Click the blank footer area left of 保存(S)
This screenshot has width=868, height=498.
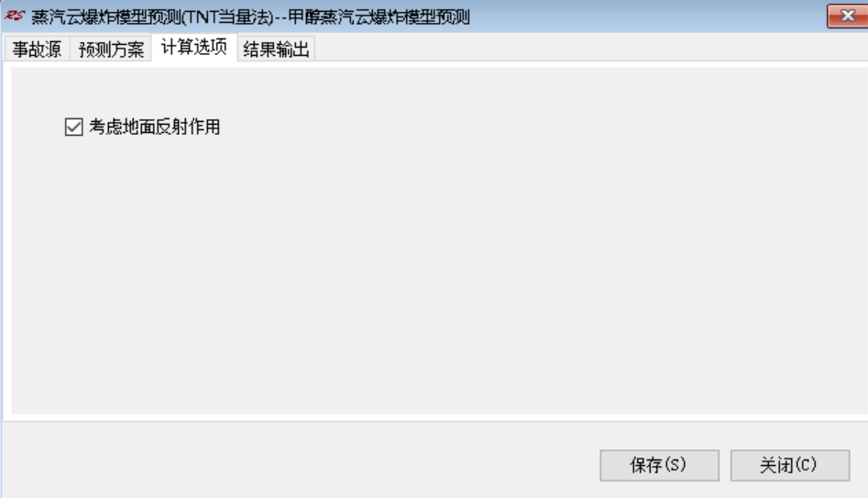click(299, 459)
